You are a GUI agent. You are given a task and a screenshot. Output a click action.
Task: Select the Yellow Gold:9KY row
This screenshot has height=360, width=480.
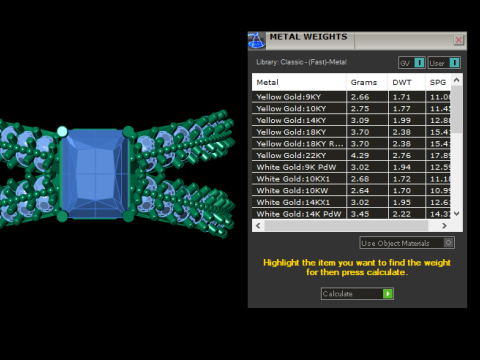(x=351, y=97)
